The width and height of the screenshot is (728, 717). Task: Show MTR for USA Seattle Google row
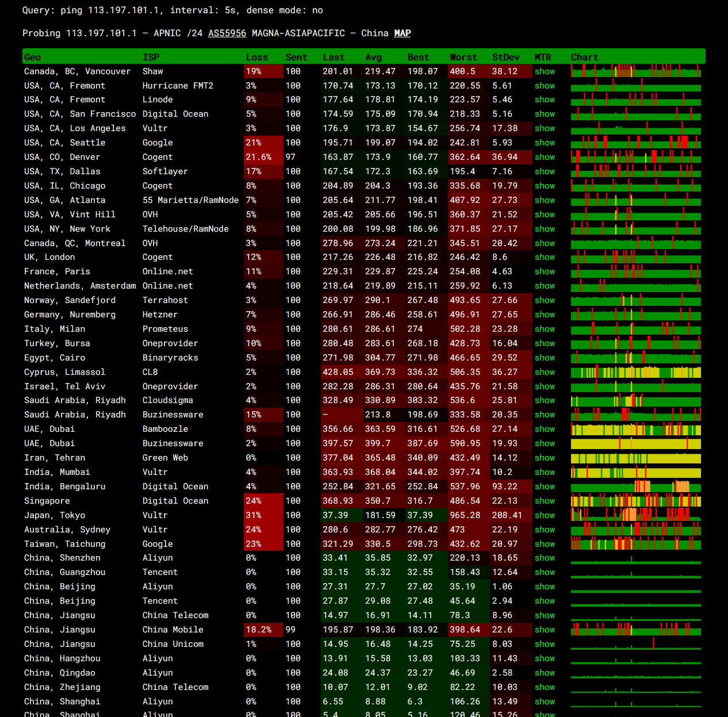[x=544, y=143]
